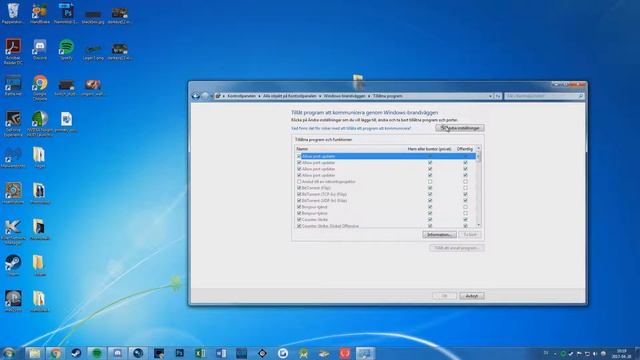Screen dimensions: 640x360
Task: Go to the Windows-brandväggen breadcrumb
Action: [344, 96]
